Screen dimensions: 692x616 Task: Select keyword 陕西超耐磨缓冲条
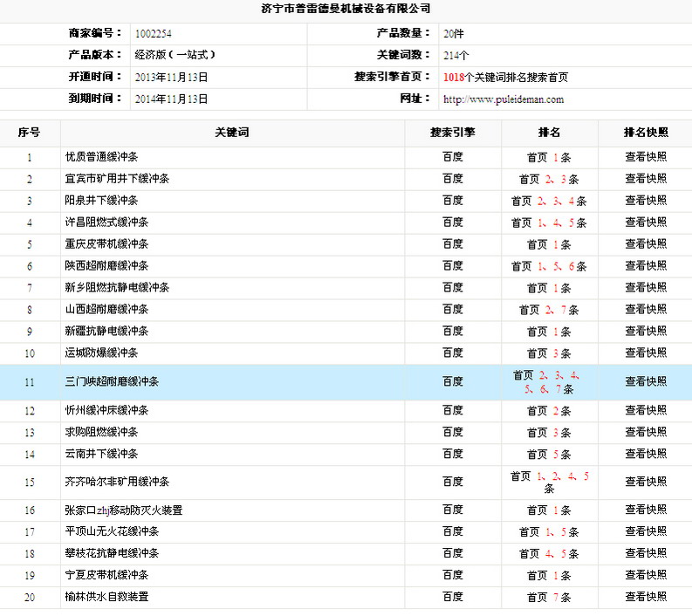[106, 265]
